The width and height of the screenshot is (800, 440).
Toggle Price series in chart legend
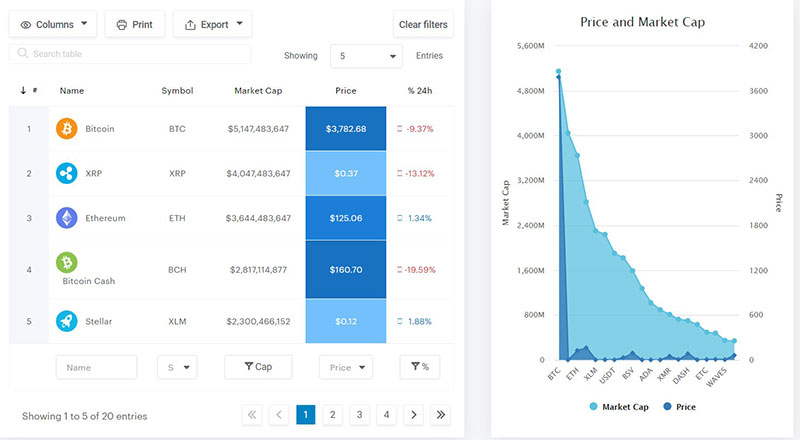[679, 407]
